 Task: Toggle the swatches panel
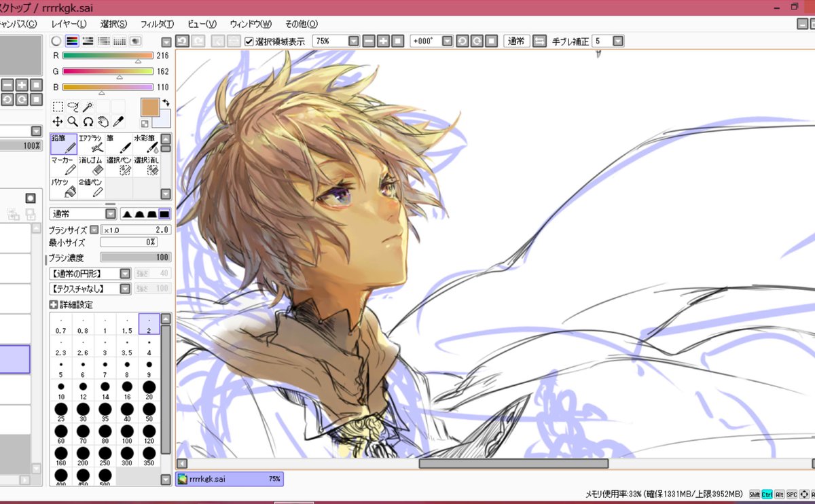[119, 41]
